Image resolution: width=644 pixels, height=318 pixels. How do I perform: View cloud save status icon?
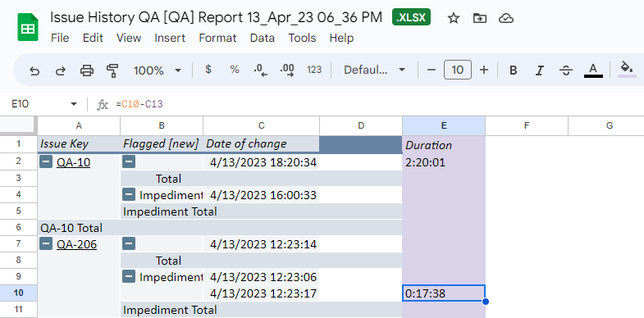pyautogui.click(x=506, y=18)
